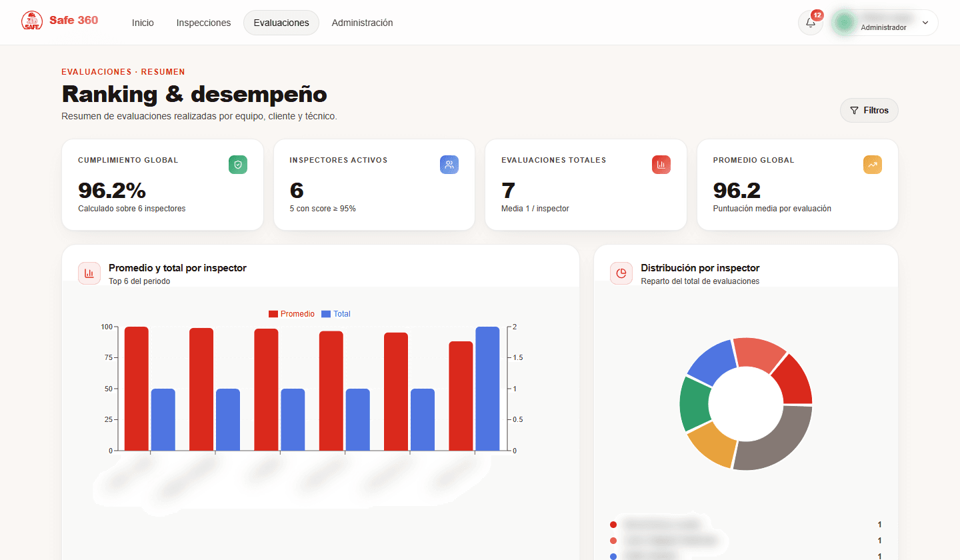The image size is (960, 560).
Task: Click the number 7 in Evaluaciones Totales card
Action: [508, 191]
